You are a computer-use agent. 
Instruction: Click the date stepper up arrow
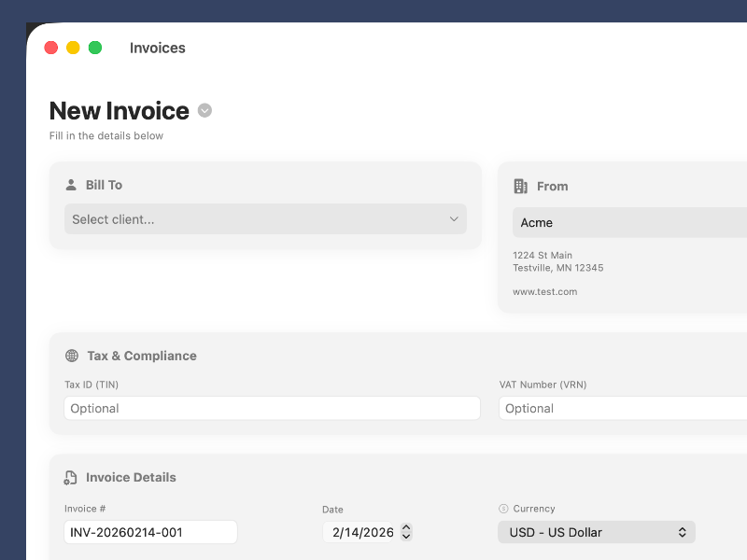coord(405,527)
